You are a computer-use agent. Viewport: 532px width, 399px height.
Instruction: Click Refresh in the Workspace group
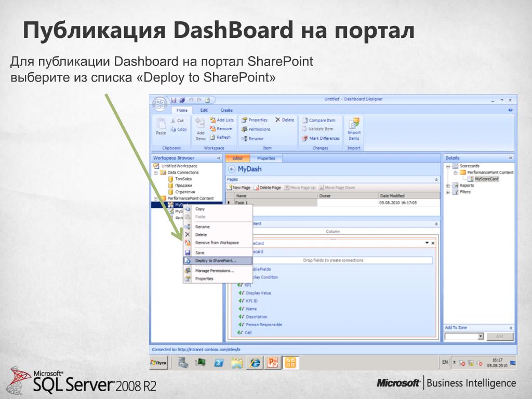pos(220,137)
